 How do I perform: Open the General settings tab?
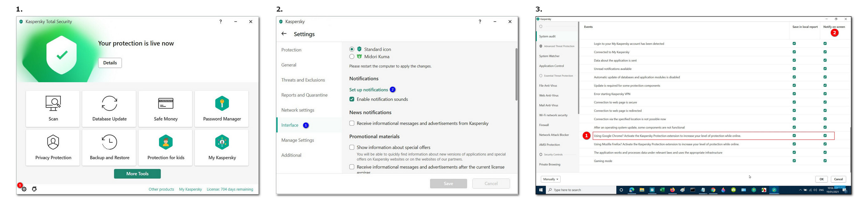tap(289, 65)
